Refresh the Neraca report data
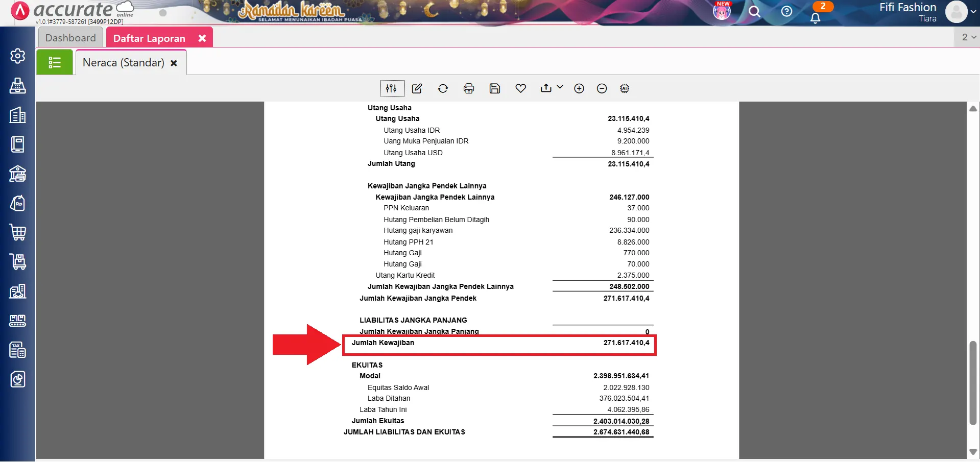This screenshot has height=462, width=980. point(443,88)
